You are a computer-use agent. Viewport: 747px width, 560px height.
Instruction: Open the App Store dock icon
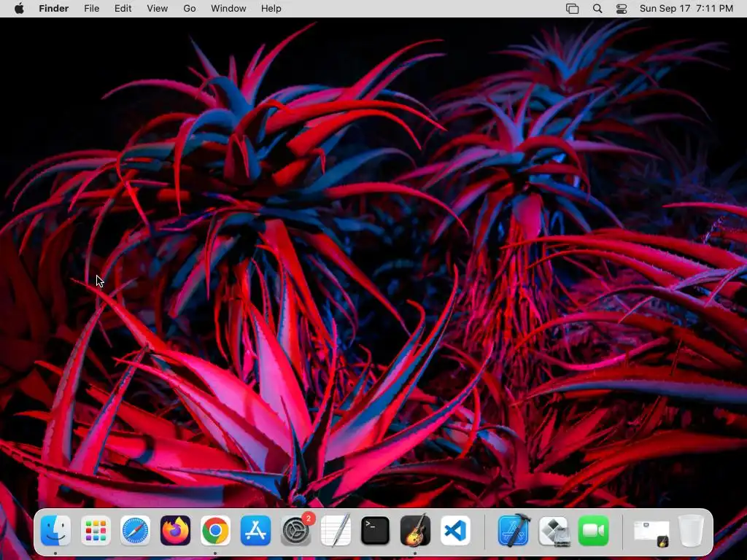[x=255, y=531]
